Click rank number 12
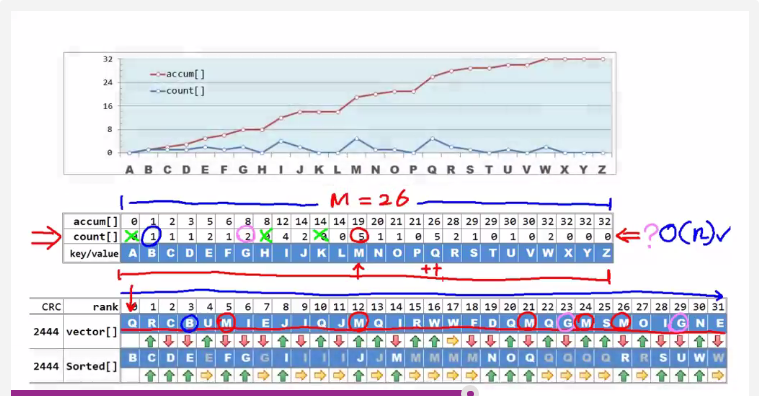The width and height of the screenshot is (760, 396). click(x=358, y=306)
